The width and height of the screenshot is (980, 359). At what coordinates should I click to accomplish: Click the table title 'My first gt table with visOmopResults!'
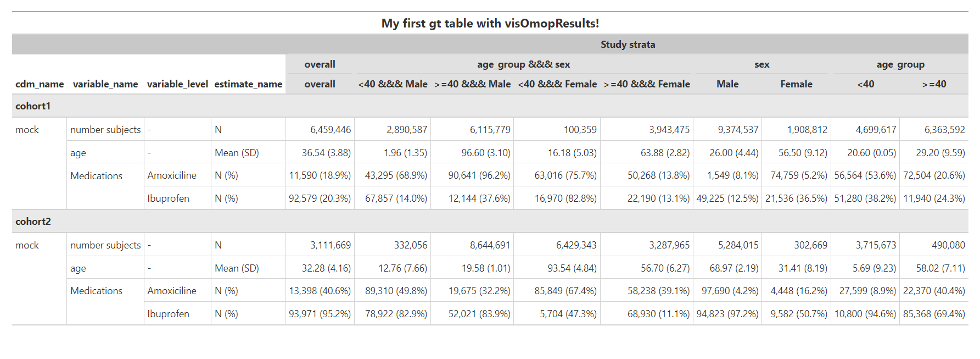(x=490, y=24)
